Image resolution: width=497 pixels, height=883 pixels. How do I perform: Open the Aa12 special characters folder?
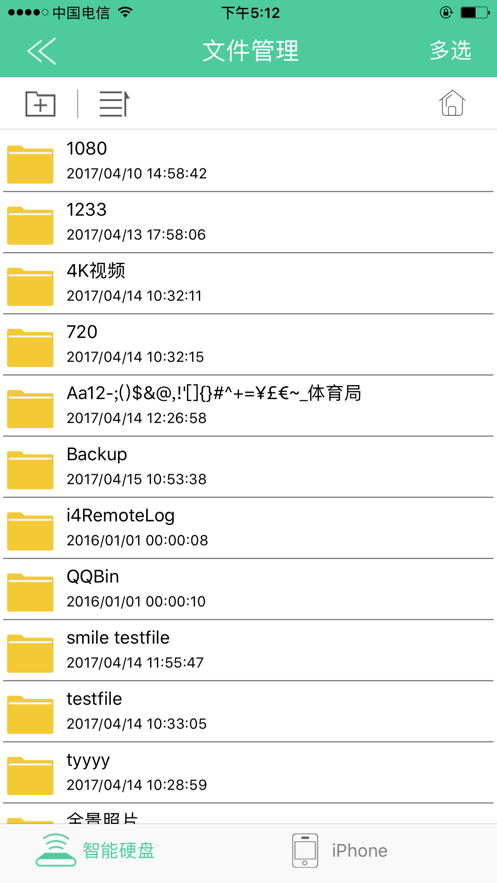pyautogui.click(x=248, y=405)
